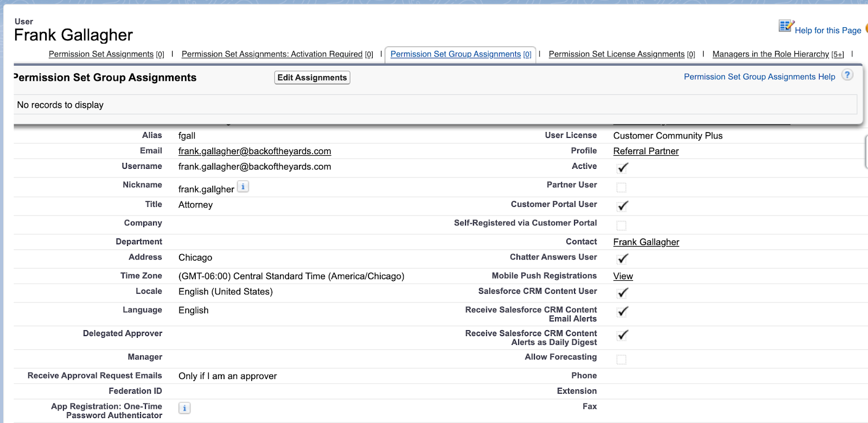
Task: Open the Referral Partner profile link
Action: pyautogui.click(x=646, y=151)
